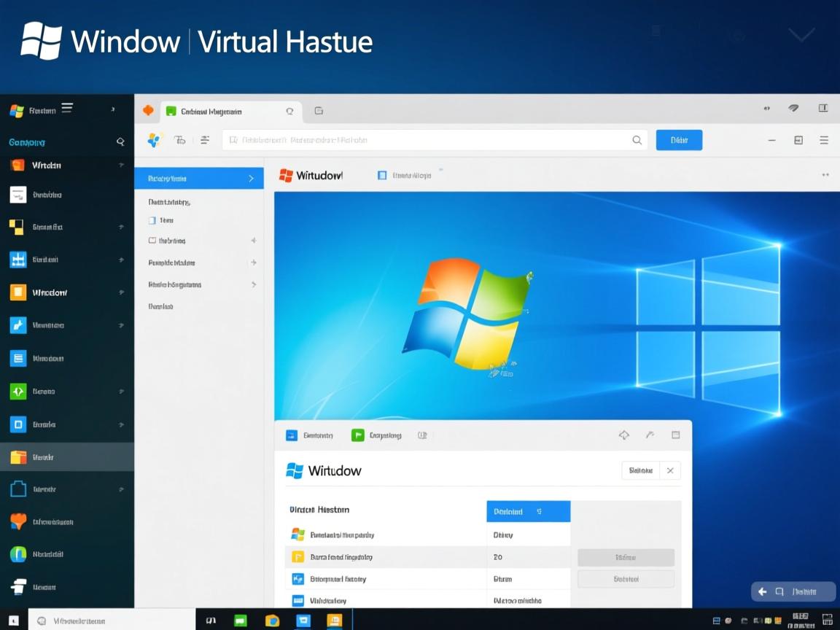The width and height of the screenshot is (840, 630).
Task: Select the Wirtudow heading tab in the content area
Action: [x=311, y=175]
